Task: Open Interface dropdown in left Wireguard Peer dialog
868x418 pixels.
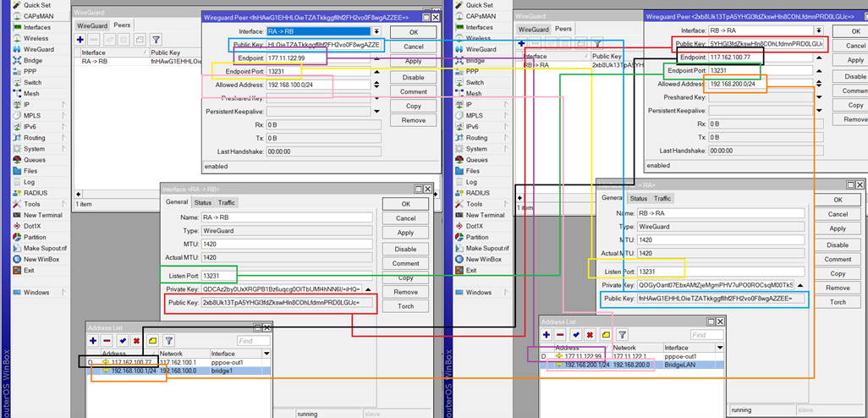Action: pyautogui.click(x=376, y=31)
